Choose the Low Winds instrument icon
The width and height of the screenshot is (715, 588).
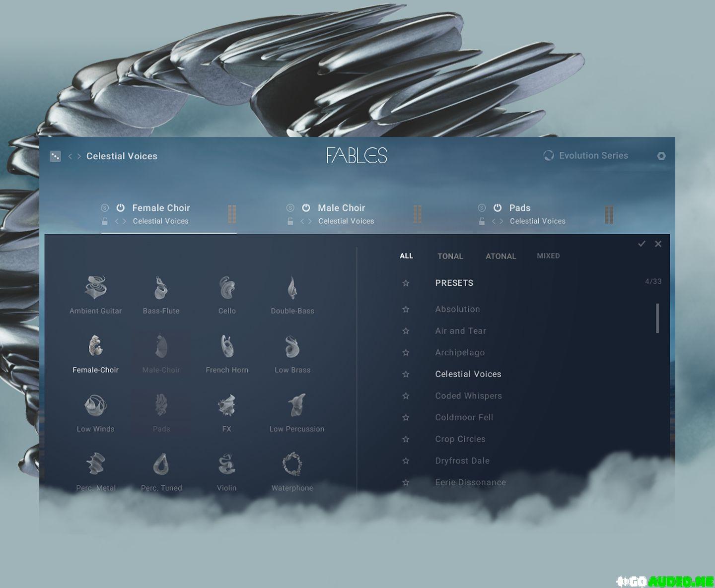[x=95, y=405]
